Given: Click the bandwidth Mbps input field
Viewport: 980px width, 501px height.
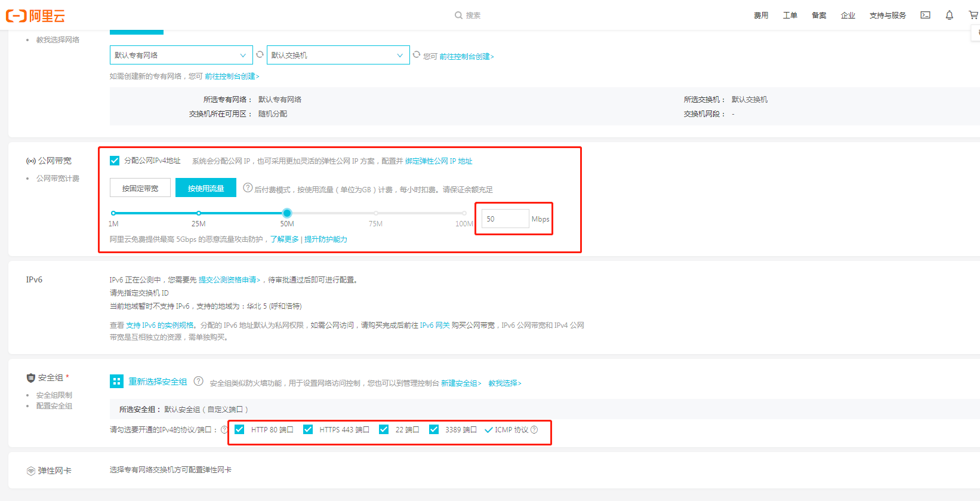Looking at the screenshot, I should [505, 219].
